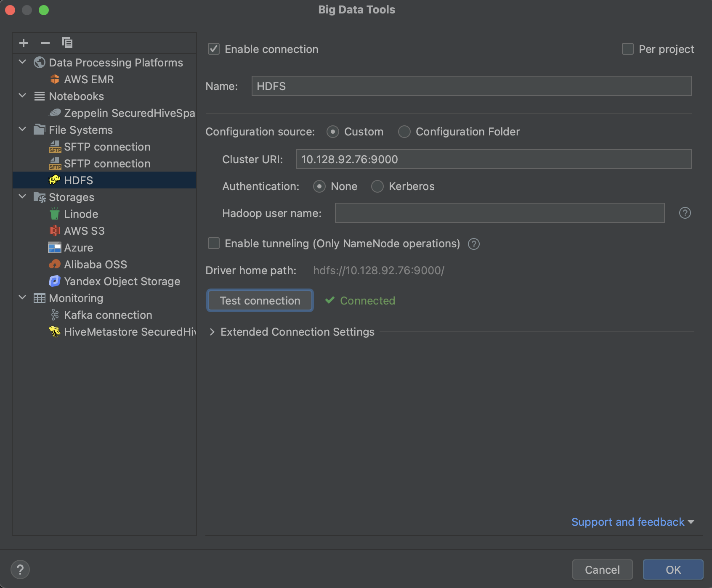712x588 pixels.
Task: Click the Hadoop elephant icon next to HDFS
Action: (55, 180)
